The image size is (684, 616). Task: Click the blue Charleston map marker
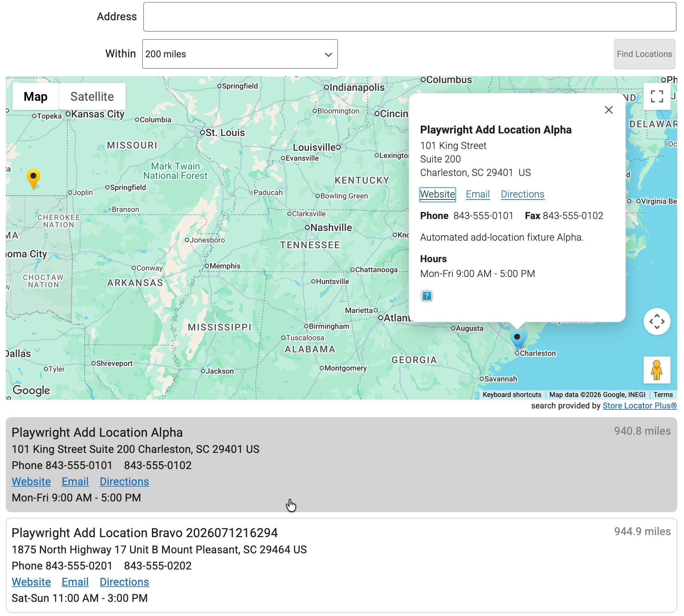point(518,338)
